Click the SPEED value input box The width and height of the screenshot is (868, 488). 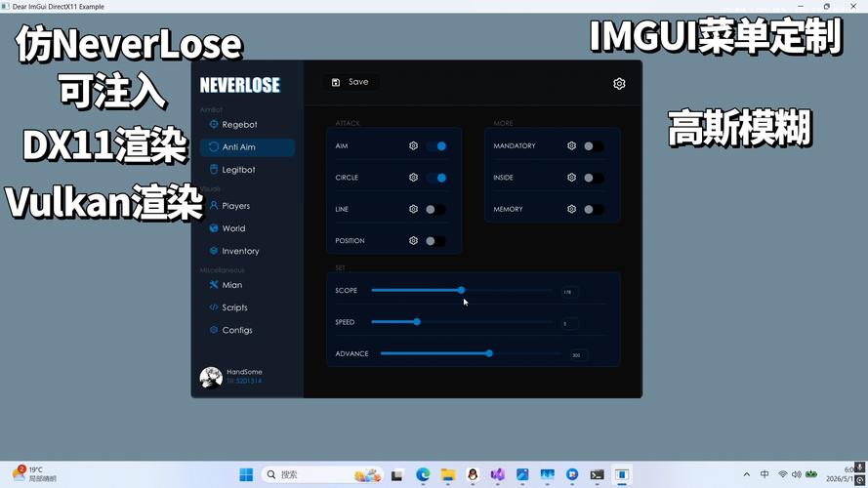coord(569,323)
